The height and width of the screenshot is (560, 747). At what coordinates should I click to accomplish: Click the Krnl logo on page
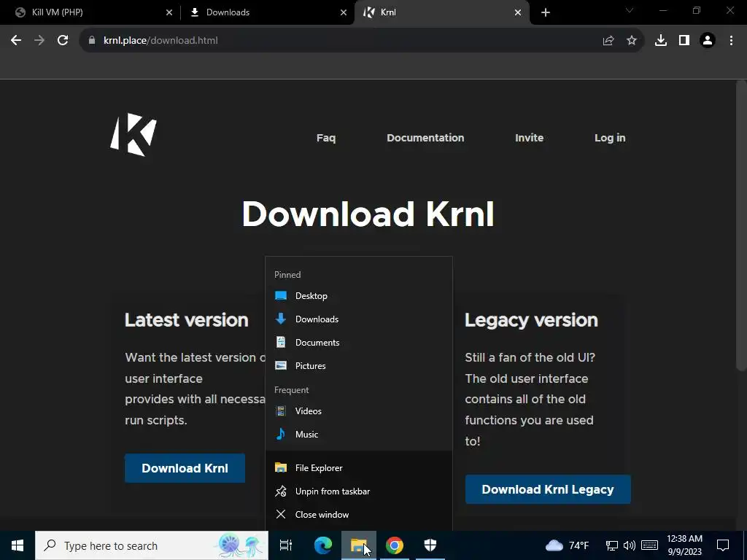[133, 135]
